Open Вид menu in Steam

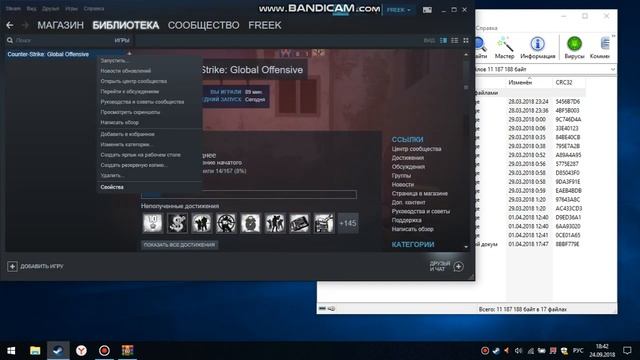[31, 8]
